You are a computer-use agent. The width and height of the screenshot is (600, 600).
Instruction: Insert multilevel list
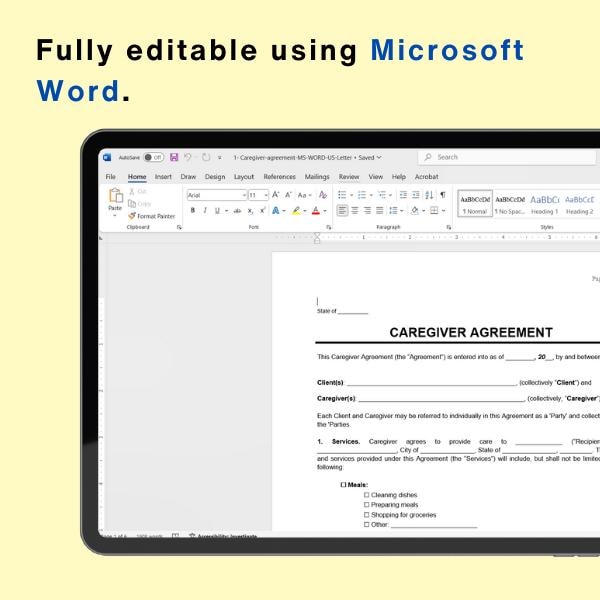click(x=382, y=195)
